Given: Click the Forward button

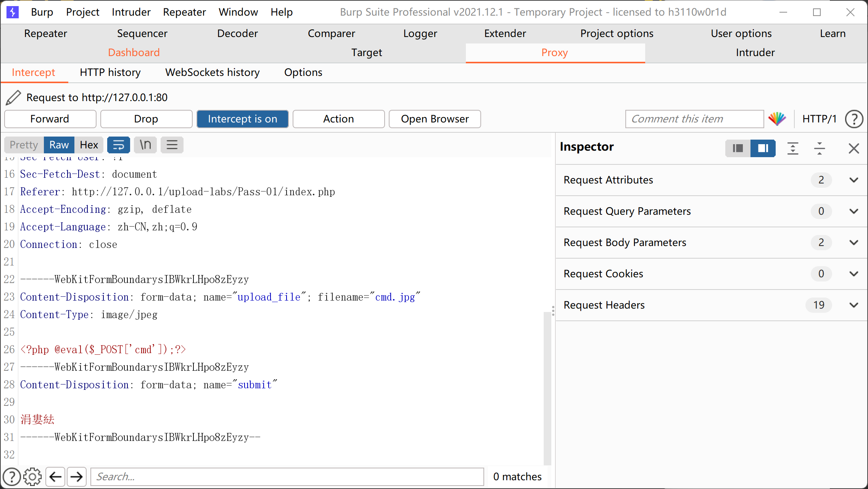Looking at the screenshot, I should (50, 119).
